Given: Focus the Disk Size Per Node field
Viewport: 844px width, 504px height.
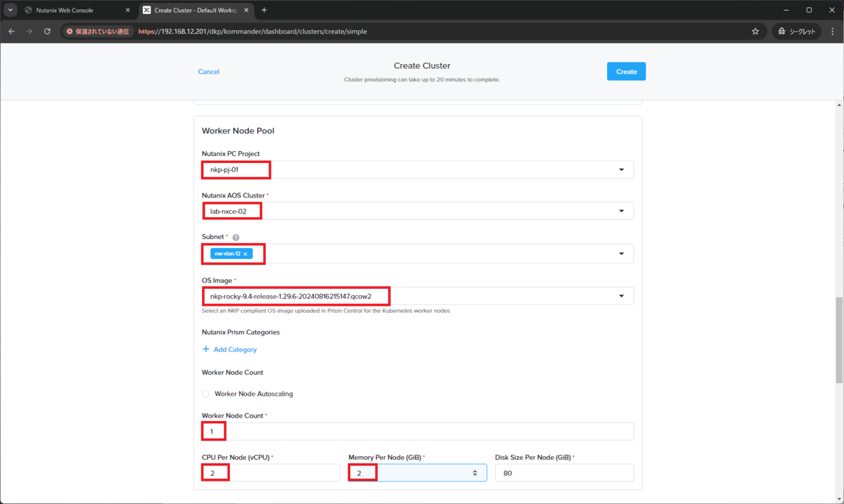Looking at the screenshot, I should [x=564, y=473].
